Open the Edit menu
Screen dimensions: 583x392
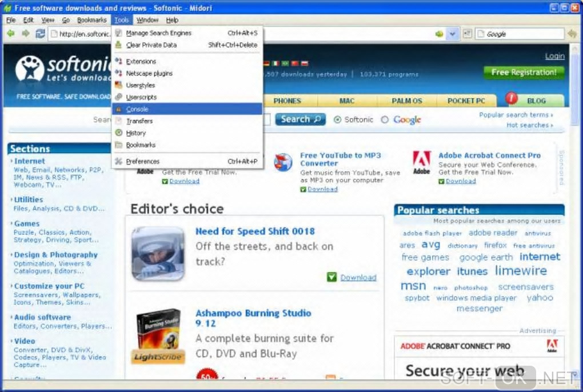coord(28,20)
